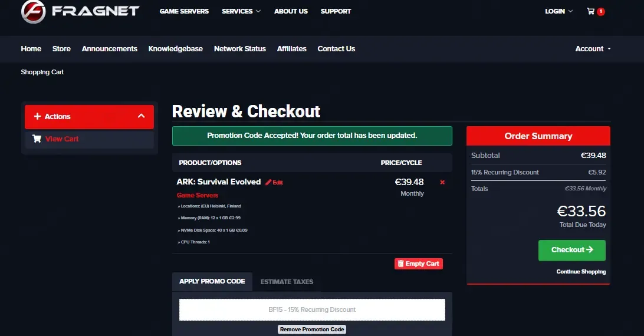The width and height of the screenshot is (644, 336).
Task: Open the Store page
Action: (61, 48)
